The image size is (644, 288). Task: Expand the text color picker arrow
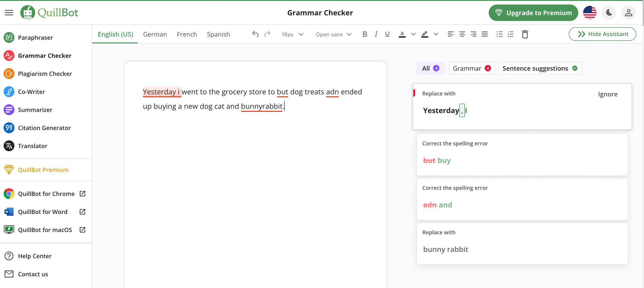413,34
